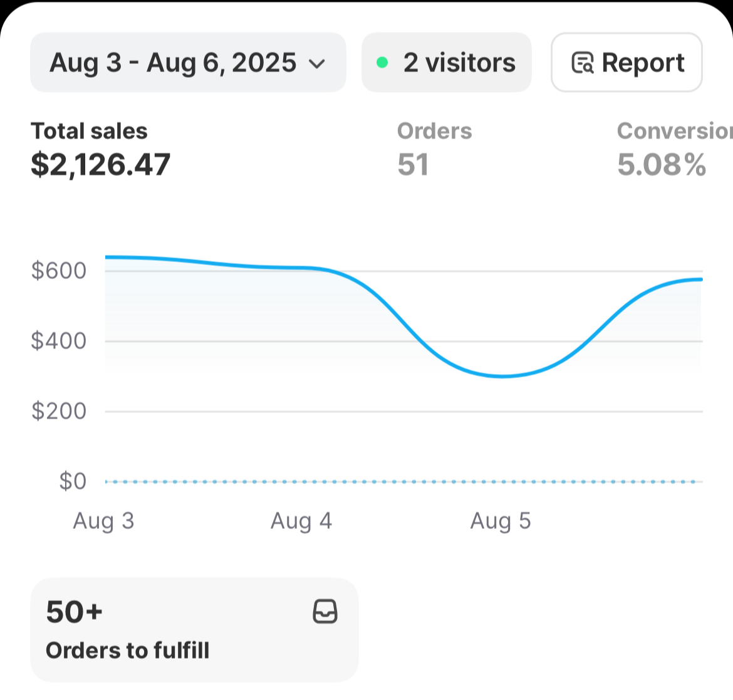The height and width of the screenshot is (700, 733).
Task: Open the Aug 3 - Aug 6, 2025 date picker
Action: (173, 63)
